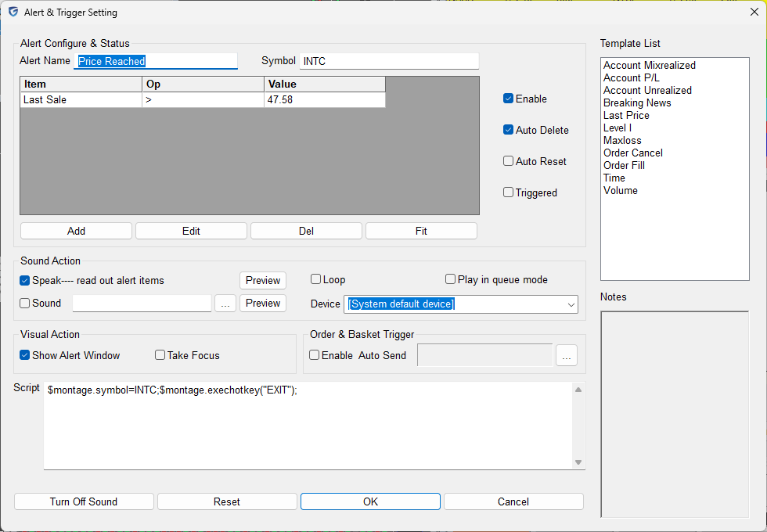Select Order Fill template
Viewport: 767px width, 532px height.
click(x=624, y=166)
